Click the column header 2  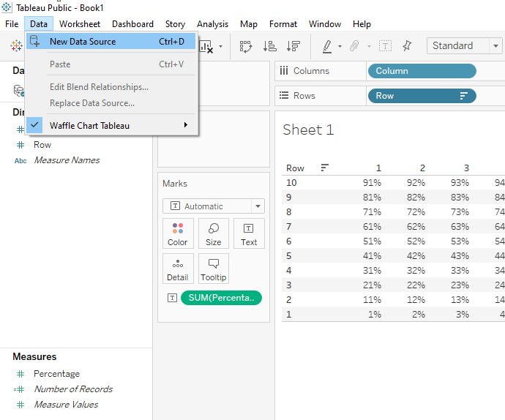pyautogui.click(x=422, y=168)
